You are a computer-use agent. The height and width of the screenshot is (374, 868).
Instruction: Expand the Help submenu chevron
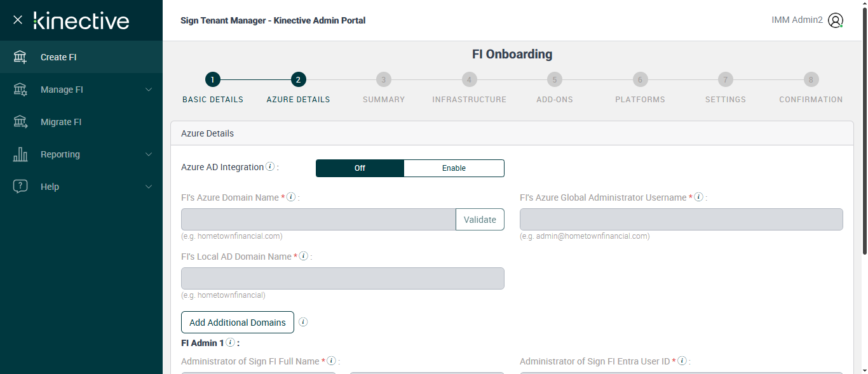coord(149,187)
